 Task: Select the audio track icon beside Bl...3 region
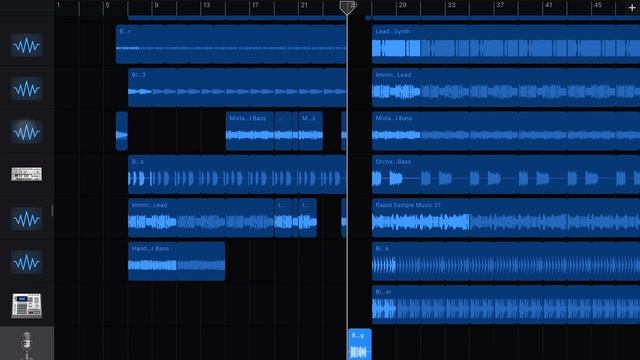[x=27, y=88]
